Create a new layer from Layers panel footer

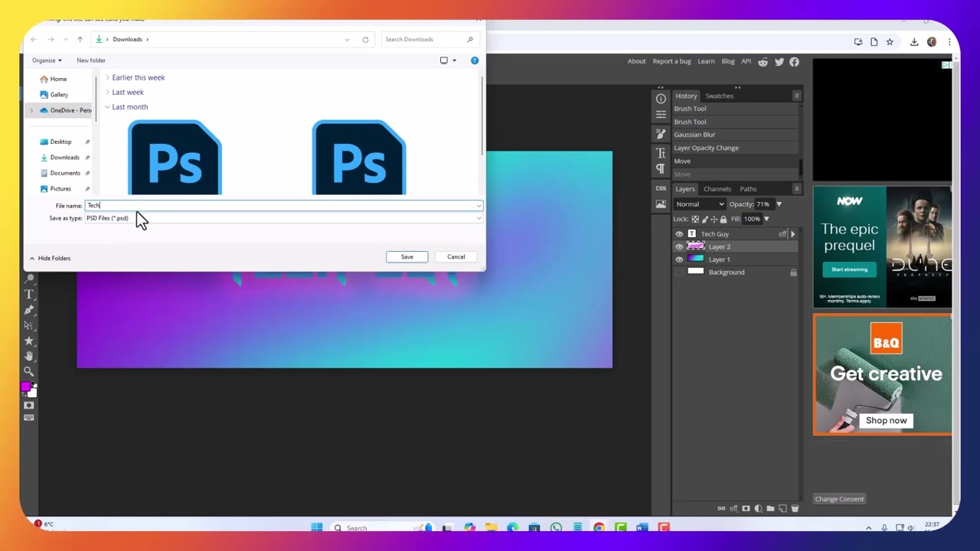pos(782,508)
